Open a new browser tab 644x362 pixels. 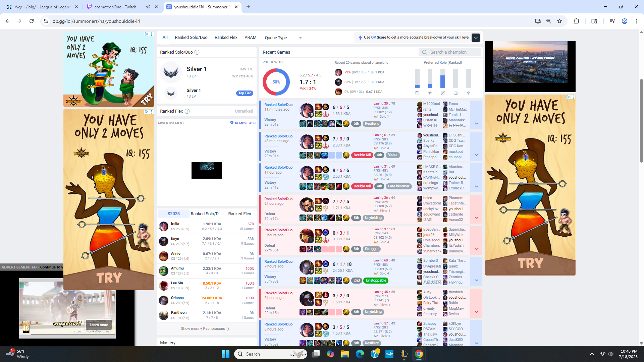click(x=248, y=7)
